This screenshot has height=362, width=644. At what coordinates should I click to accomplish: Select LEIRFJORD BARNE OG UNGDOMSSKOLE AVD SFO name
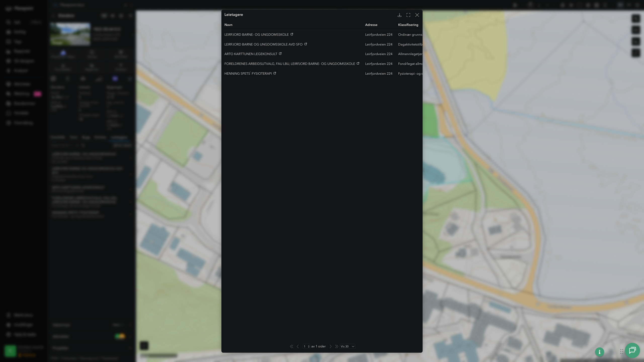[263, 44]
